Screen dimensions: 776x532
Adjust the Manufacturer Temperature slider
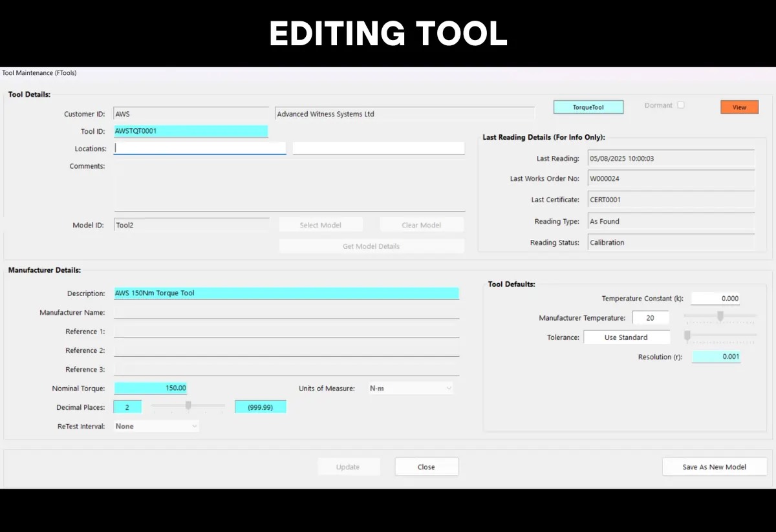click(720, 317)
